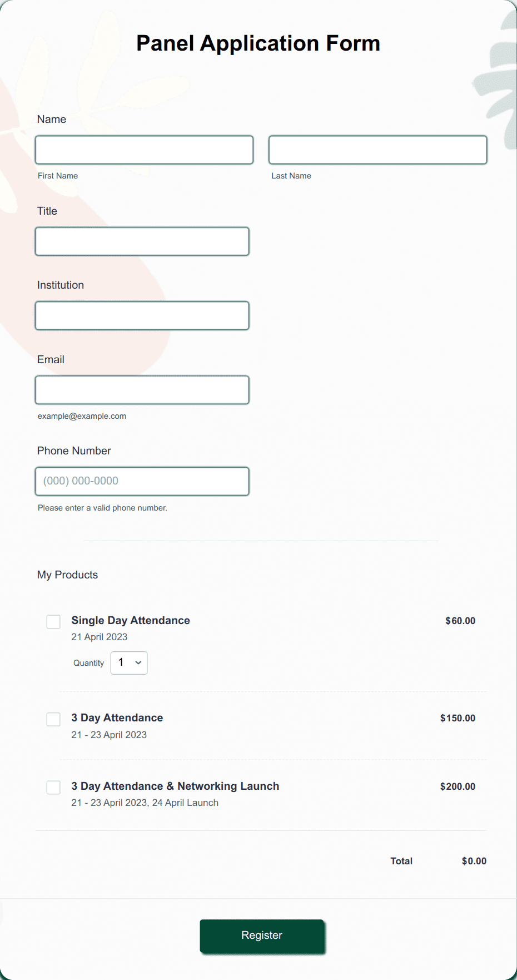Click the Email input box
517x980 pixels.
point(142,389)
